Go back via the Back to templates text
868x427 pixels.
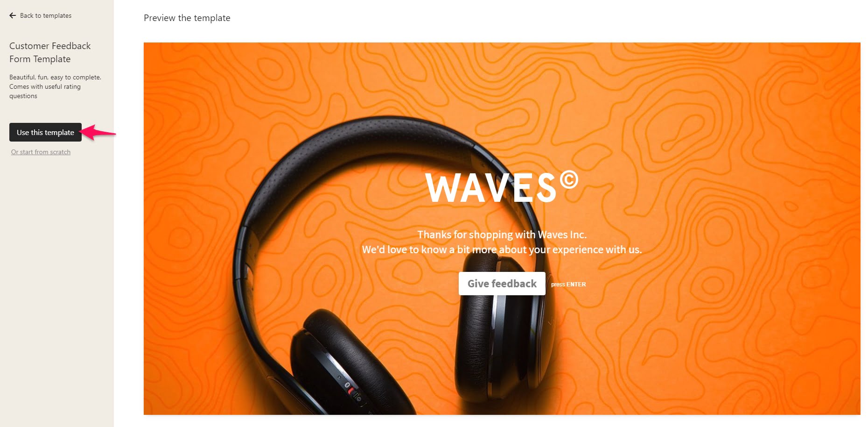click(x=46, y=15)
